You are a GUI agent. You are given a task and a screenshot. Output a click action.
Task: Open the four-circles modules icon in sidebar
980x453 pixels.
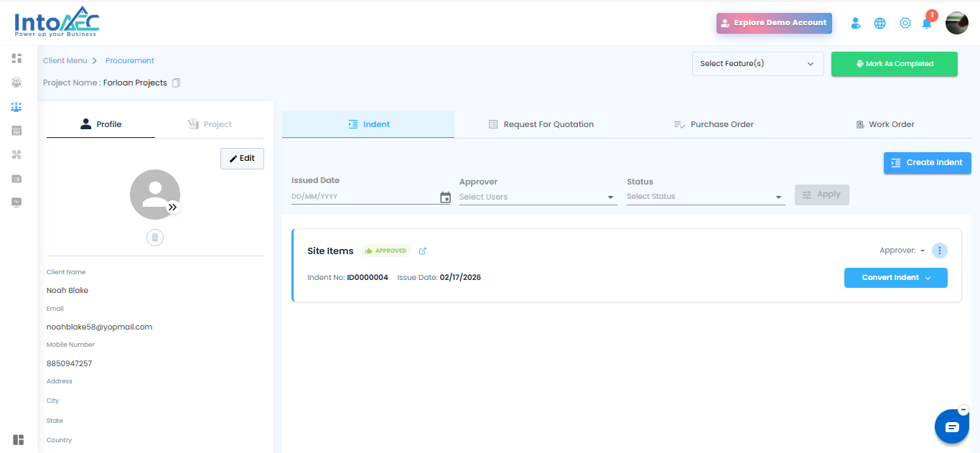(x=17, y=154)
